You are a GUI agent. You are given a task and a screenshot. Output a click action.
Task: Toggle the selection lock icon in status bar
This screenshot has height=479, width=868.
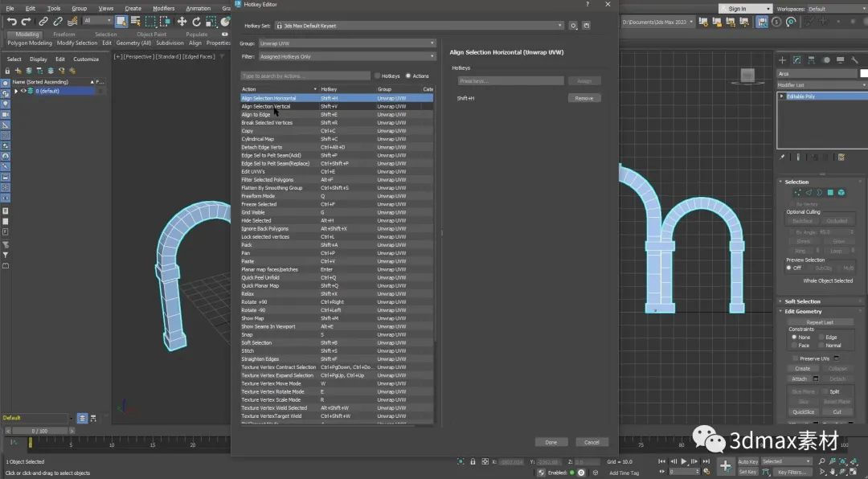click(473, 461)
